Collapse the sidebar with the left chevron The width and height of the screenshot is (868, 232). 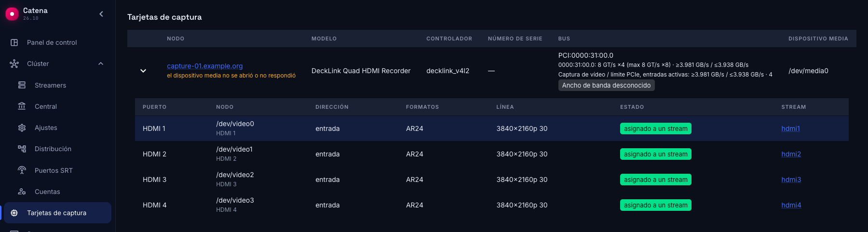pyautogui.click(x=101, y=14)
